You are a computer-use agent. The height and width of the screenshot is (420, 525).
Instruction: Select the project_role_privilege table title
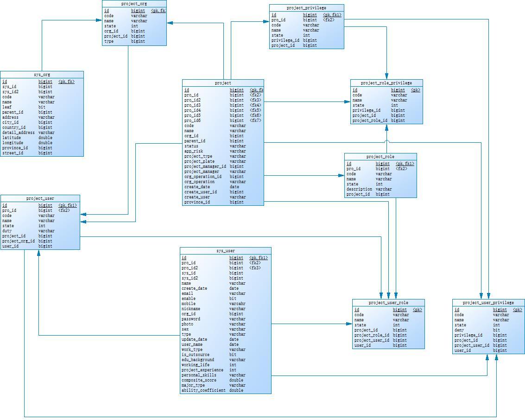[386, 83]
